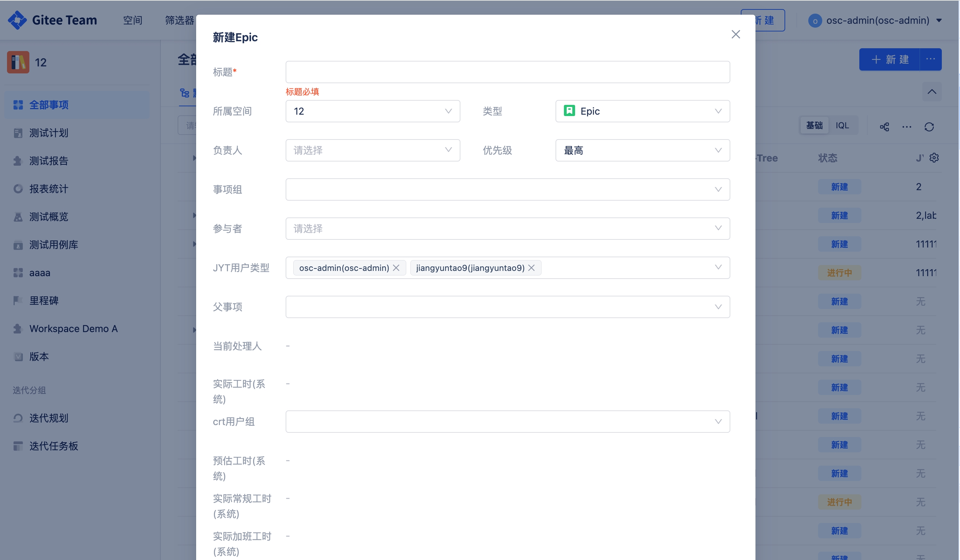Switch to the IQL tab

coord(843,125)
